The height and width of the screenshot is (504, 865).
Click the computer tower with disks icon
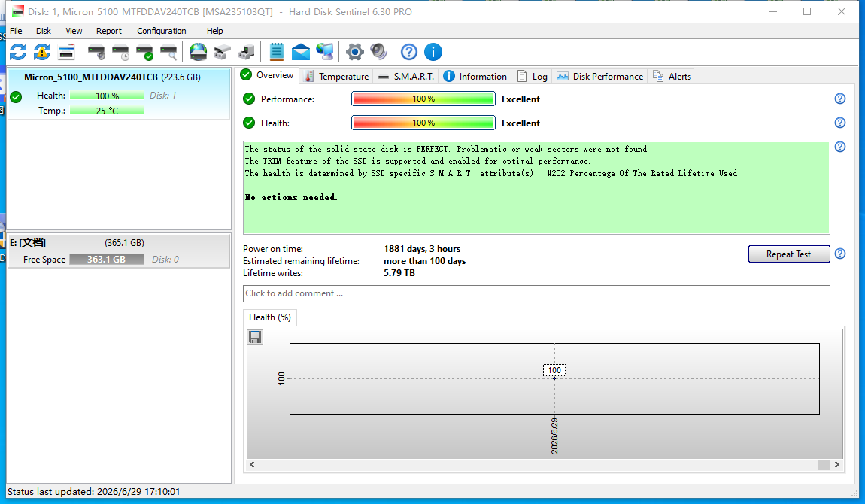tap(247, 53)
